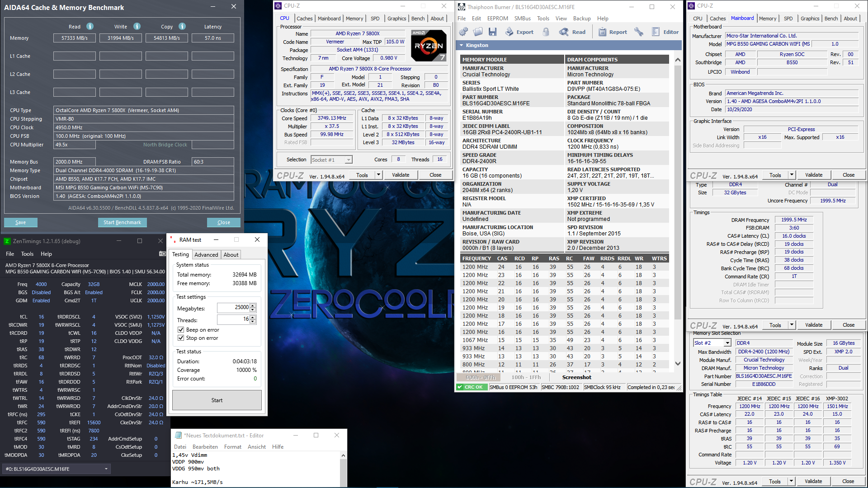Click the open file folder icon in Thaiphoon Burner
The height and width of the screenshot is (488, 868).
pyautogui.click(x=478, y=32)
